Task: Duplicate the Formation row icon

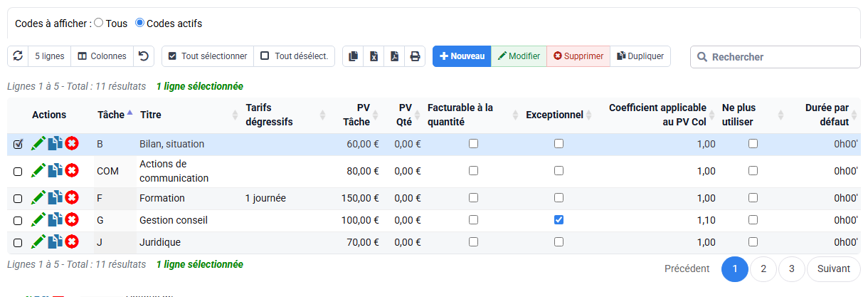Action: [55, 198]
